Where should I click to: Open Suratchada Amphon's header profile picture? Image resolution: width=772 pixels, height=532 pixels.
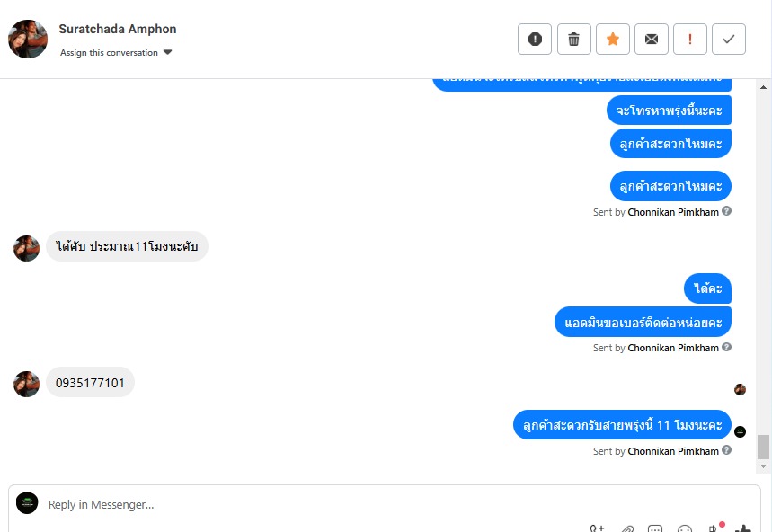point(28,39)
